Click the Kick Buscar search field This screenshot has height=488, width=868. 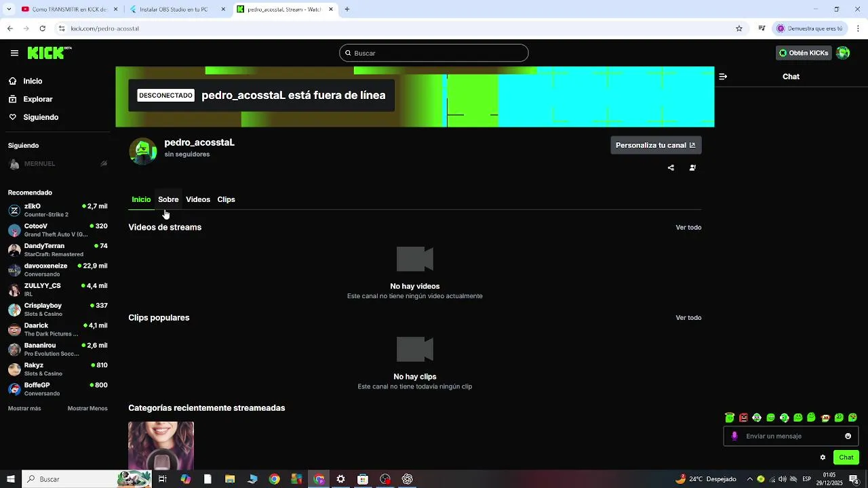click(x=434, y=53)
